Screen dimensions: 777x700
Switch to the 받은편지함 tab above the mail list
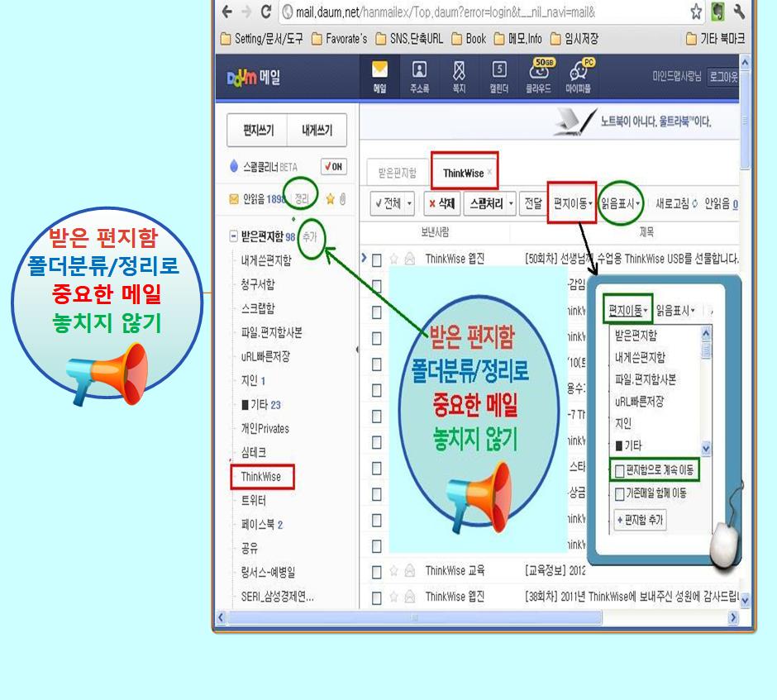pos(397,174)
